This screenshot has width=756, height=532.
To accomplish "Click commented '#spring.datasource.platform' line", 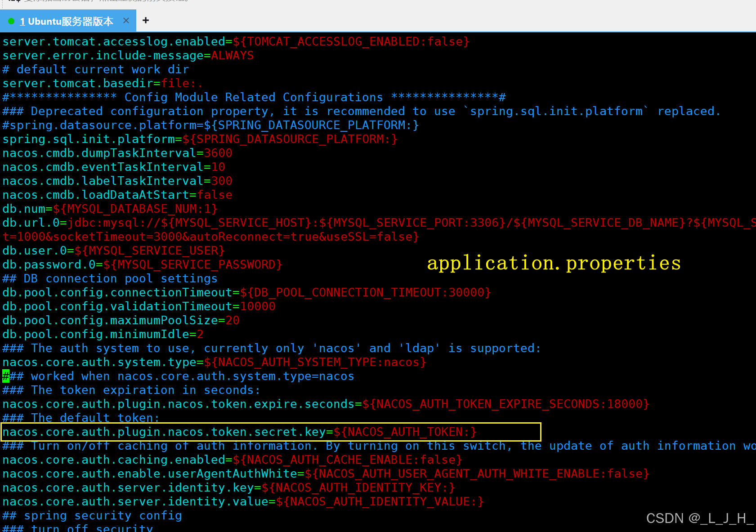I will [x=211, y=125].
